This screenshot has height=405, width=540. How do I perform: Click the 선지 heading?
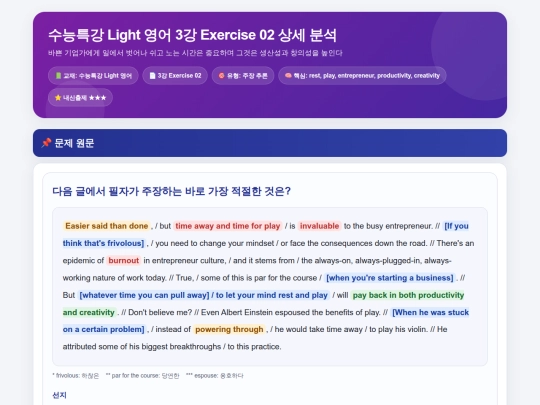[59, 395]
